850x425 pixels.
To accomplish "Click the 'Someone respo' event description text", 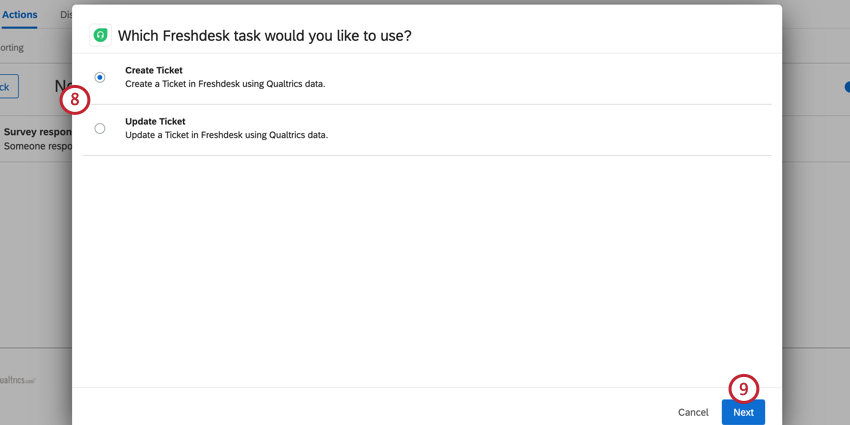I will [37, 146].
